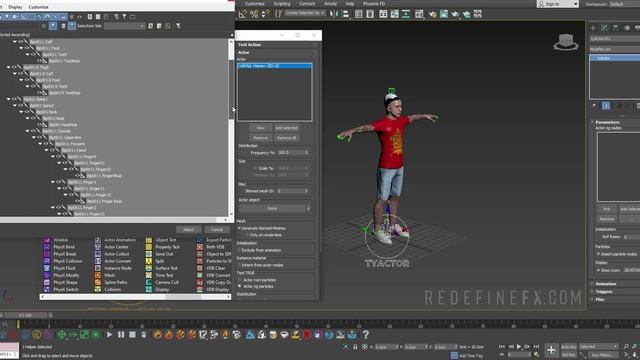Enable Inherit from actor nodes checkbox

240,265
